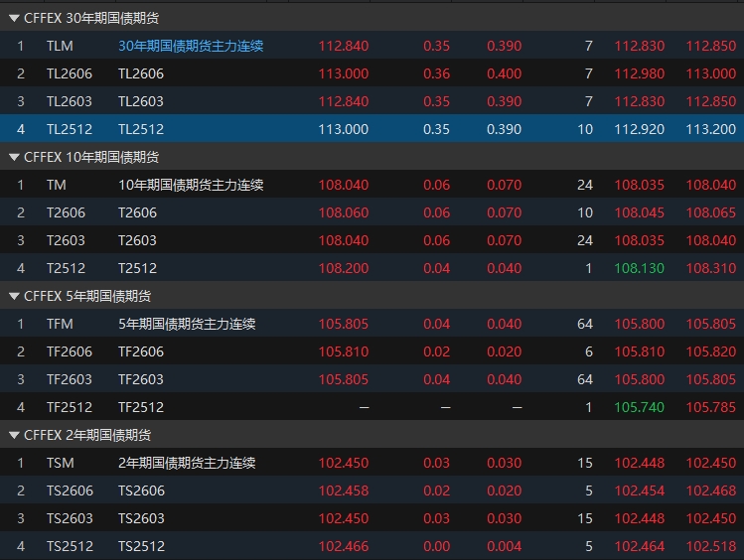744x560 pixels.
Task: Select the TS2603 code cell
Action: click(70, 518)
